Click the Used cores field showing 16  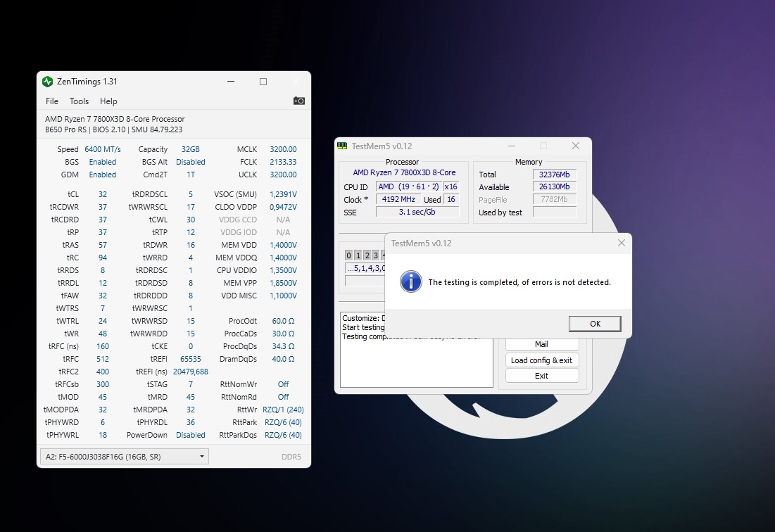[x=451, y=200]
